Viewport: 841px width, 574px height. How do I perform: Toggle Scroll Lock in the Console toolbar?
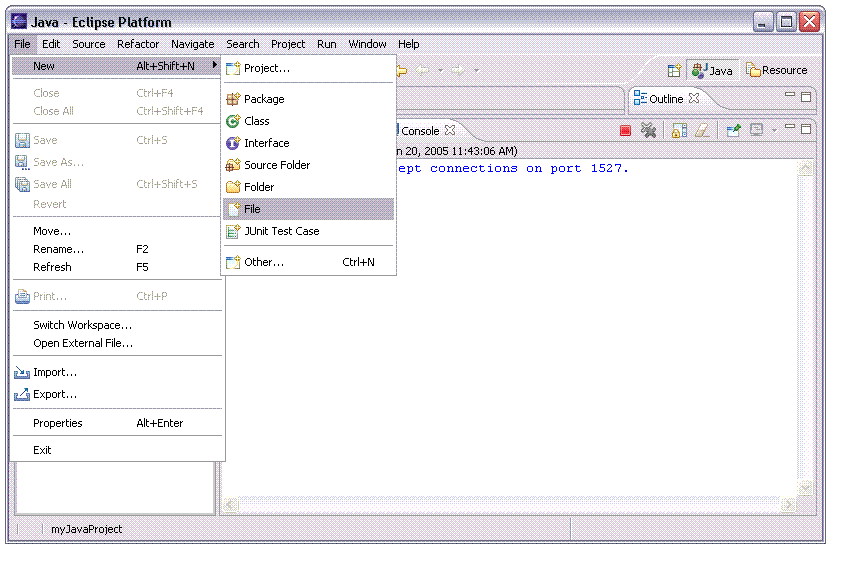click(x=679, y=131)
